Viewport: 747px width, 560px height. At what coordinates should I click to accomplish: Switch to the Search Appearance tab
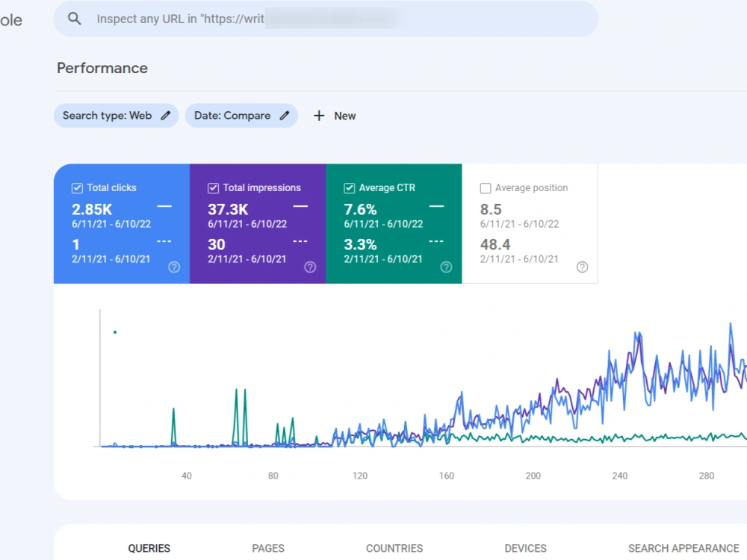click(x=684, y=549)
